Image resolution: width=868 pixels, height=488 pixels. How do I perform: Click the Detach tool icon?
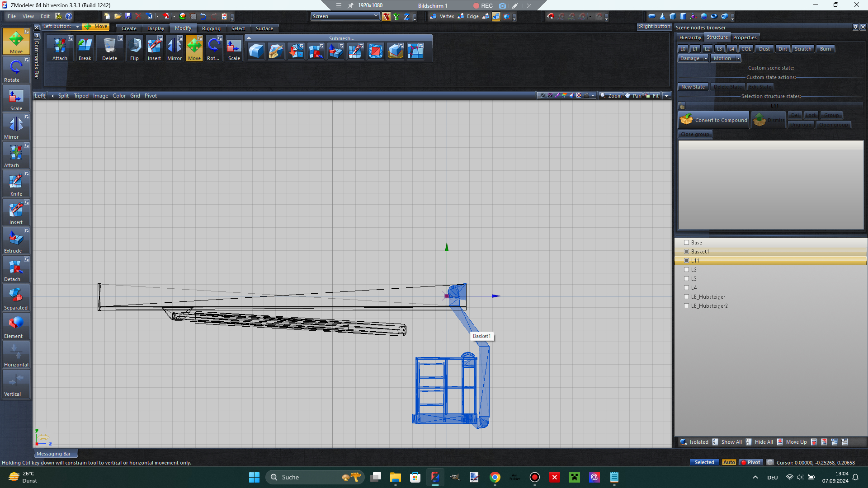pos(16,269)
